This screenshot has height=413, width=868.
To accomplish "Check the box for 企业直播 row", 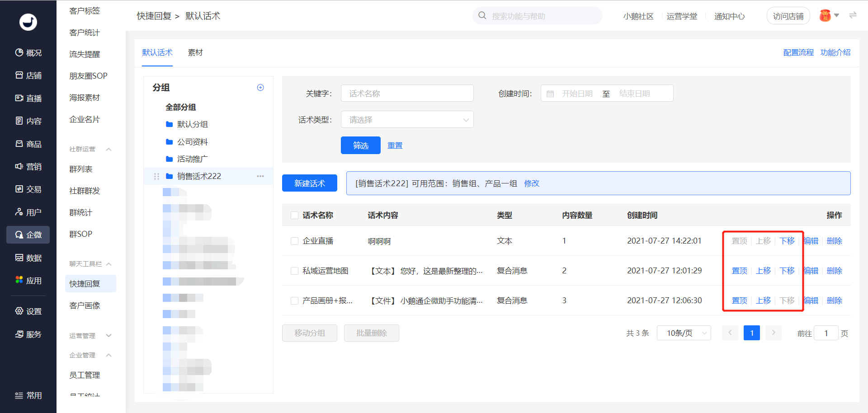I will [x=294, y=241].
